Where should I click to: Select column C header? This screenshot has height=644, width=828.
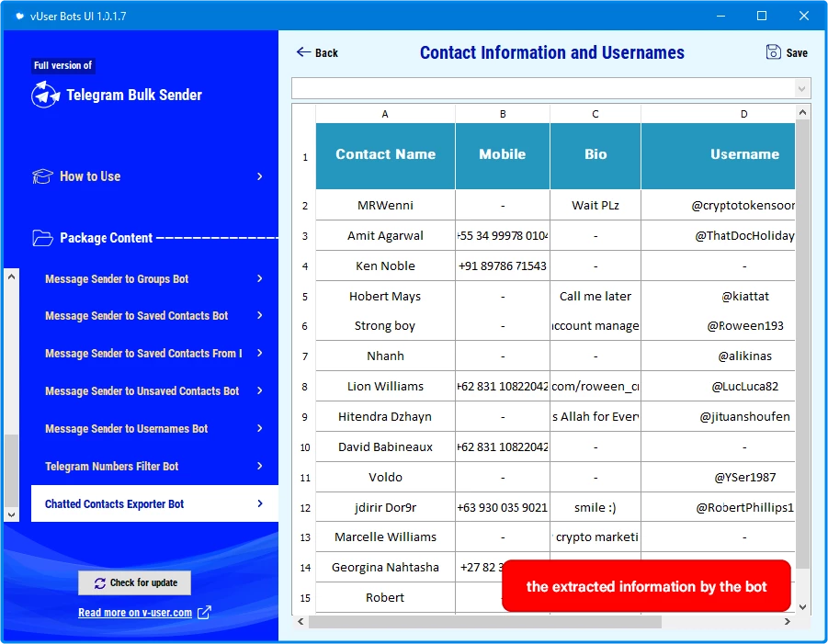[x=595, y=114]
